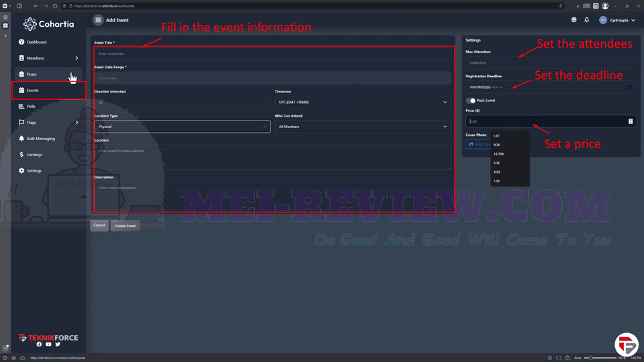Image resolution: width=644 pixels, height=362 pixels.
Task: Click the Add Cover photo button
Action: point(478,145)
